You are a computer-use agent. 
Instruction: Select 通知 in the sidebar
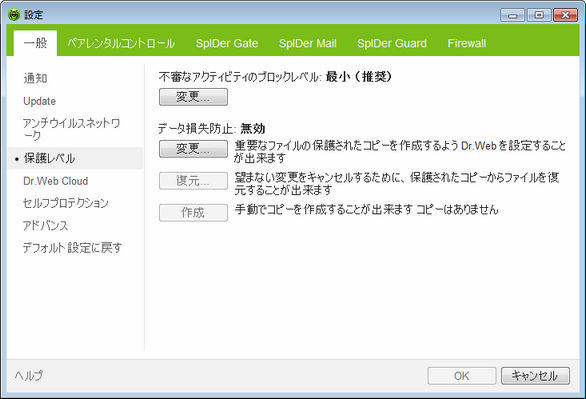click(35, 78)
